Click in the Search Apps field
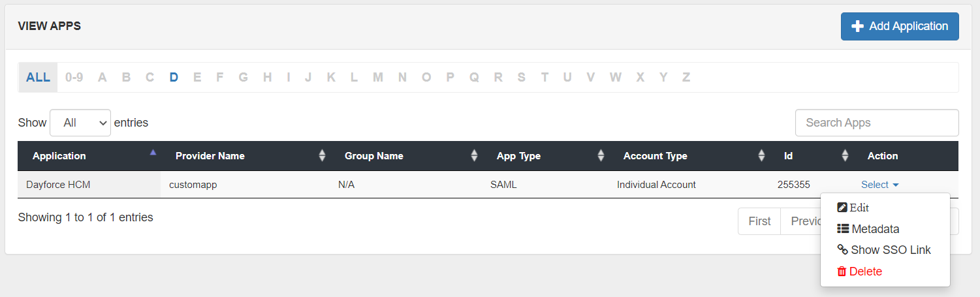 pos(876,123)
